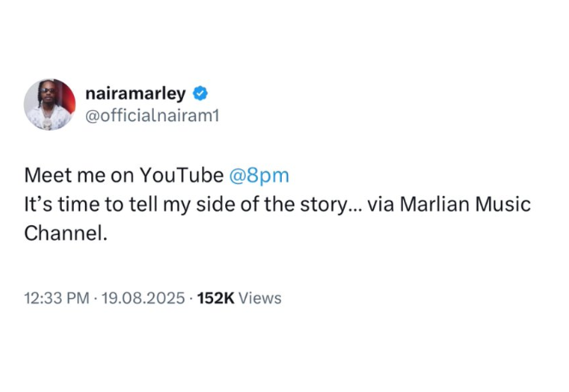
Task: Click the 19.08.2025 post date
Action: (144, 298)
